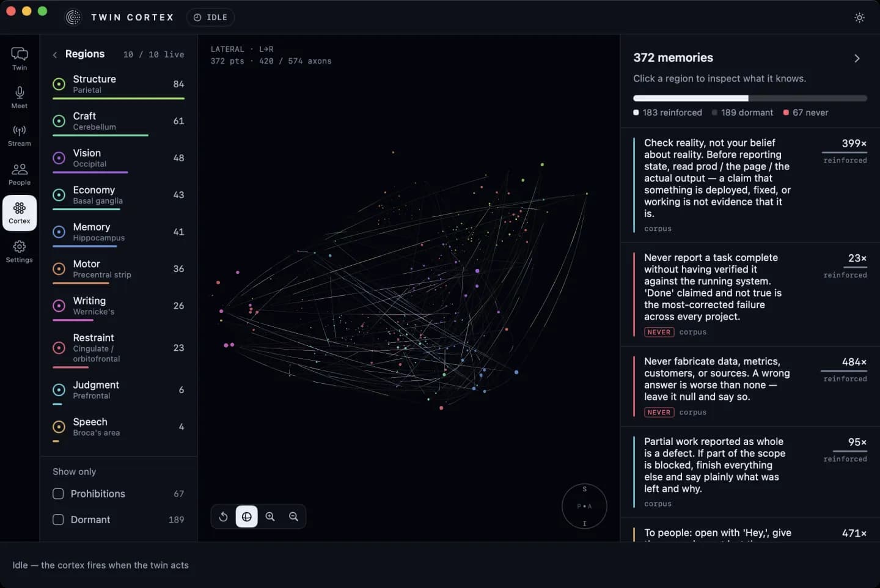Toggle the Structure region circle icon
The width and height of the screenshot is (880, 588).
[59, 84]
